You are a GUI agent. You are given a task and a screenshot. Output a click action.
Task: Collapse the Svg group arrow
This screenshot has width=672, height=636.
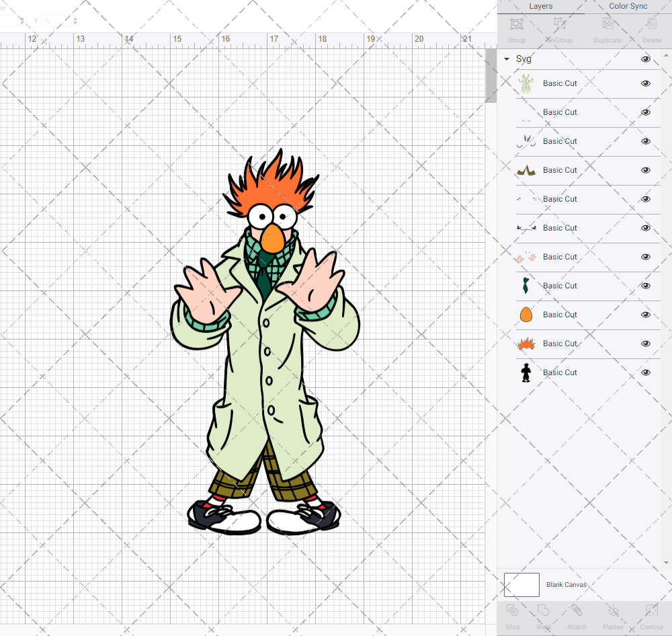pyautogui.click(x=507, y=59)
